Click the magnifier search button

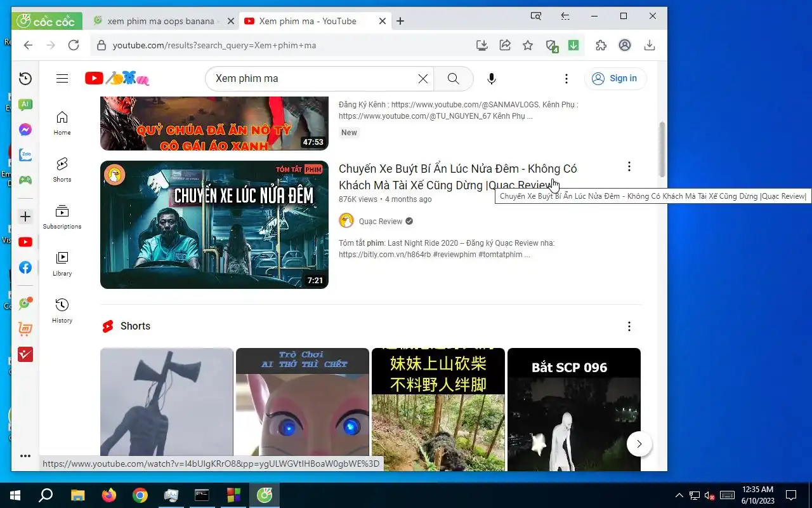[x=454, y=79]
